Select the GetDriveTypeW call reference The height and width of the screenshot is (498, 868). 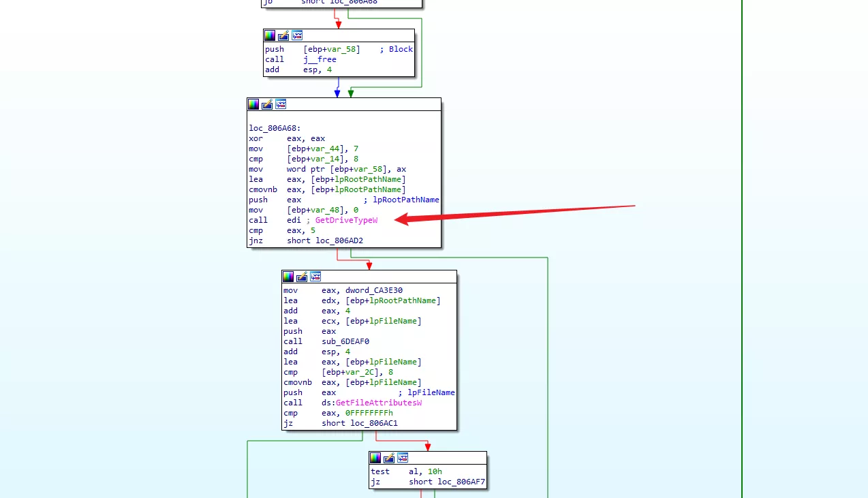pos(346,220)
